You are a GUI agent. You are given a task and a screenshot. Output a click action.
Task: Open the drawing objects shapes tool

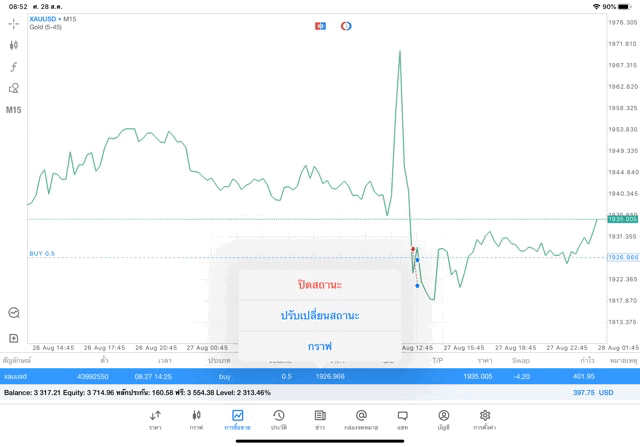tap(14, 88)
